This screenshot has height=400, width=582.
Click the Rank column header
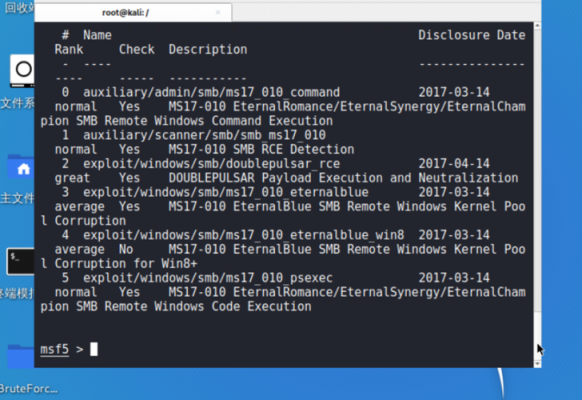(x=69, y=49)
